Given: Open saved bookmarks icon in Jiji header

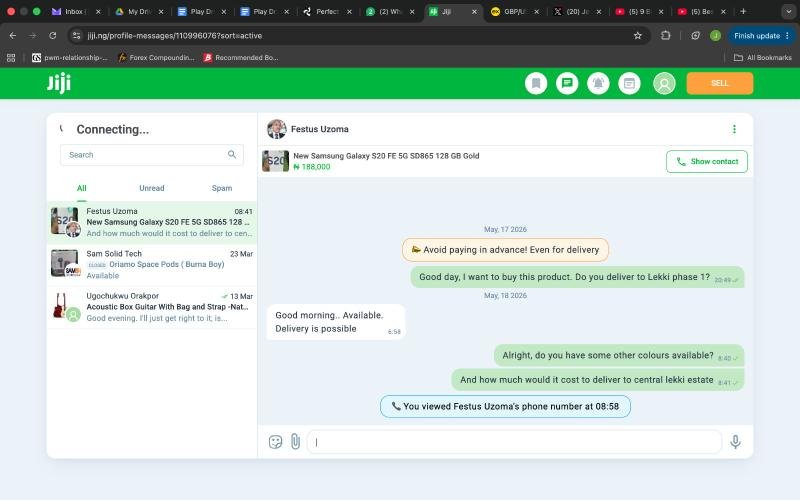Looking at the screenshot, I should click(536, 83).
